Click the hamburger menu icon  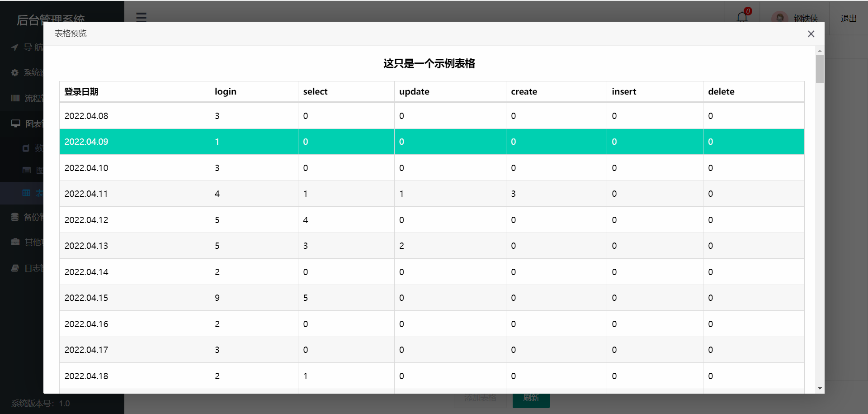click(x=141, y=18)
